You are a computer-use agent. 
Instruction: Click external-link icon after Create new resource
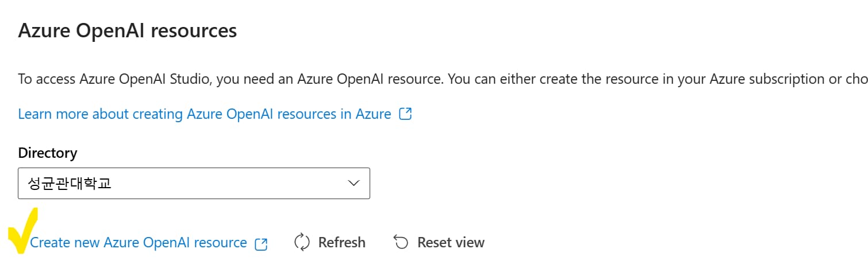pos(261,243)
